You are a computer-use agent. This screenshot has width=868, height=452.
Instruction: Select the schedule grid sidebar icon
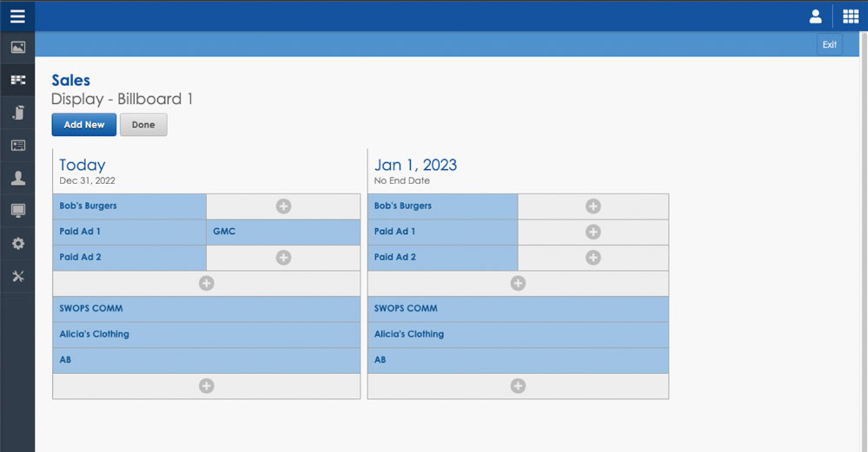point(18,80)
